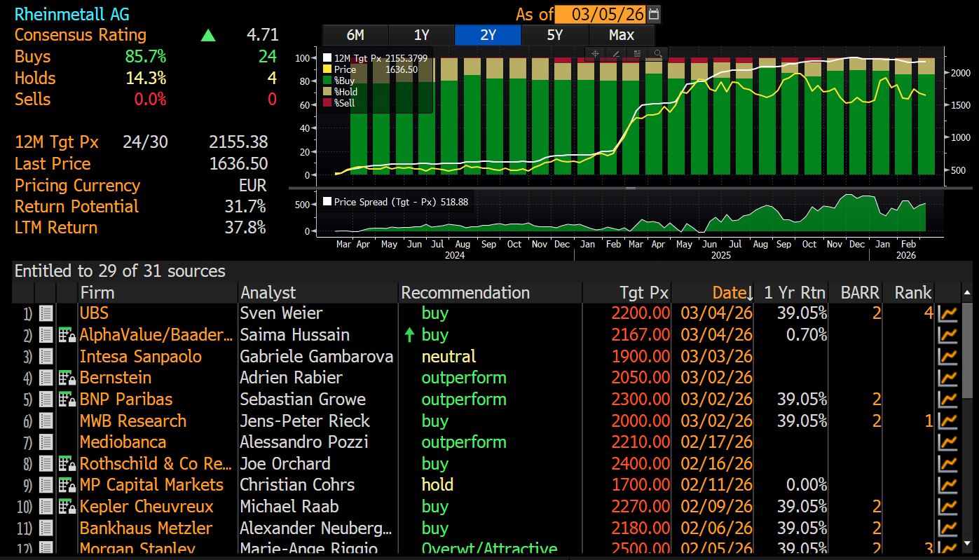
Task: Toggle the %Hold series in chart legend
Action: 328,92
